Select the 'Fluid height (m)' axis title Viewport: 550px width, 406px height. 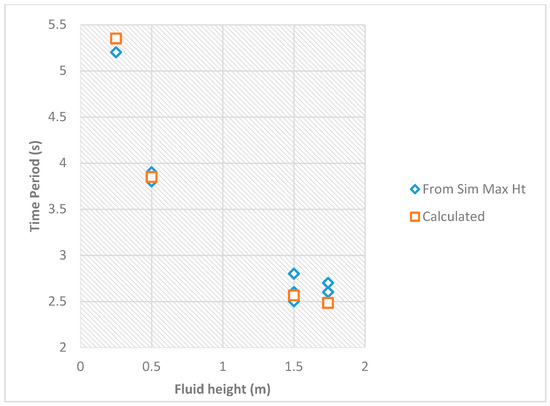click(222, 389)
